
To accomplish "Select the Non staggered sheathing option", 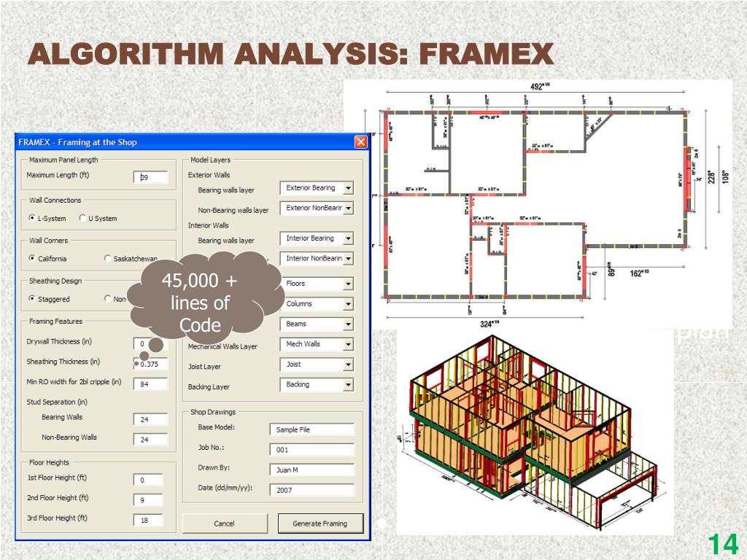I will coord(108,298).
